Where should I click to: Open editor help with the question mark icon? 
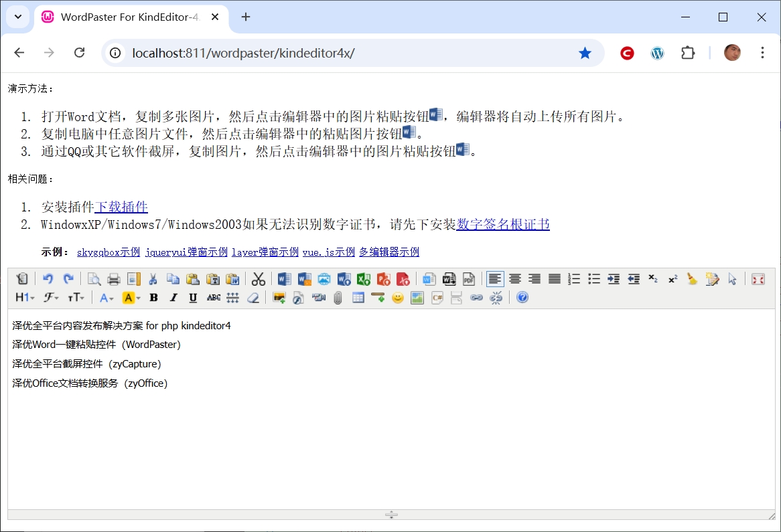click(522, 298)
